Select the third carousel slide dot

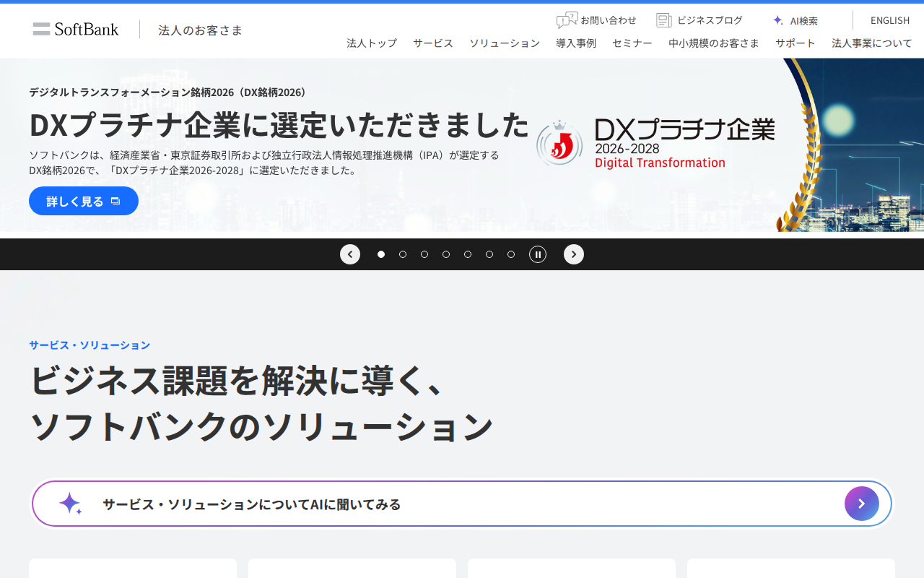(x=424, y=254)
